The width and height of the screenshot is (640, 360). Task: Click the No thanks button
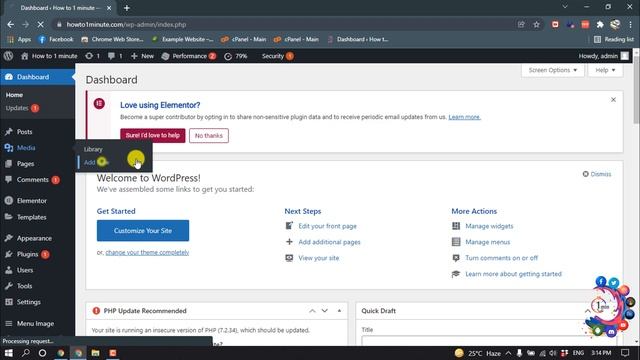pyautogui.click(x=209, y=136)
